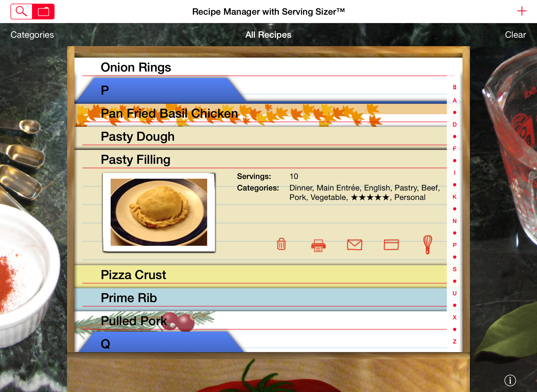Screen dimensions: 537x392
Task: Click the Clear button to reset filters
Action: [515, 35]
